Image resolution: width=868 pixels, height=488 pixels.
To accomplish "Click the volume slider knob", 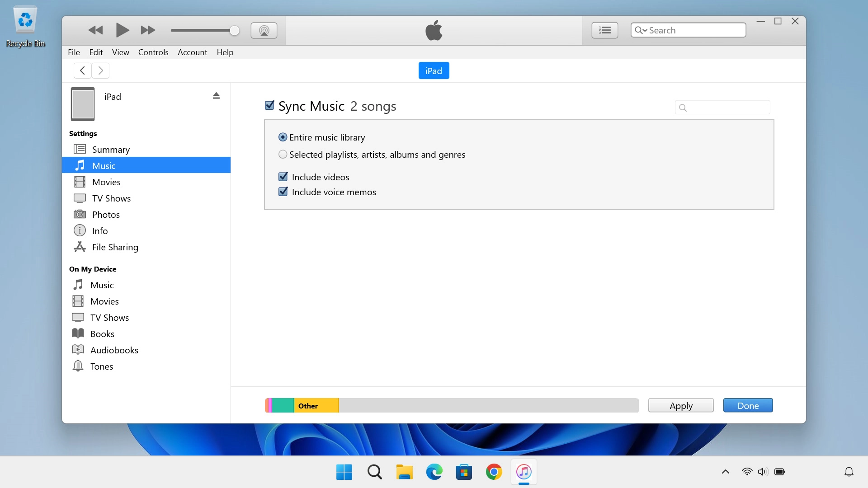I will point(234,30).
